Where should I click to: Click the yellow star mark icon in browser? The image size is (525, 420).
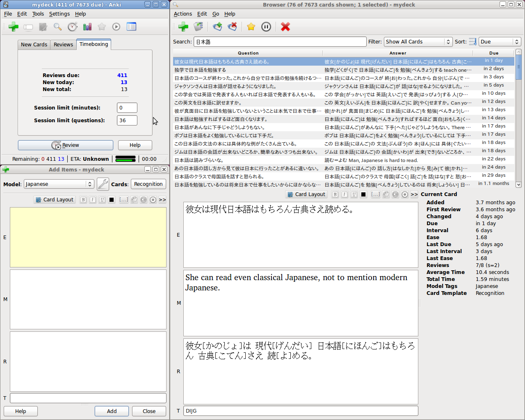point(251,27)
